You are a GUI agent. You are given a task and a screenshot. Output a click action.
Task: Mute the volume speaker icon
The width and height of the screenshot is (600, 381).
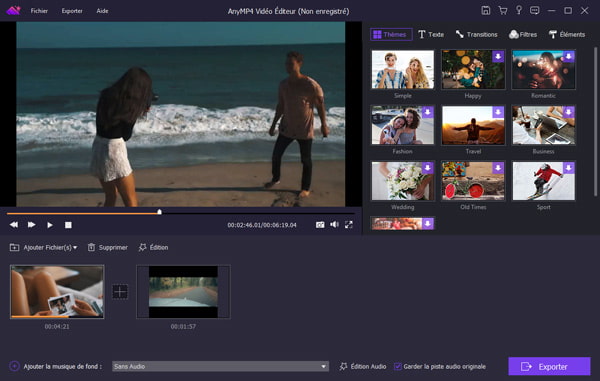[334, 225]
